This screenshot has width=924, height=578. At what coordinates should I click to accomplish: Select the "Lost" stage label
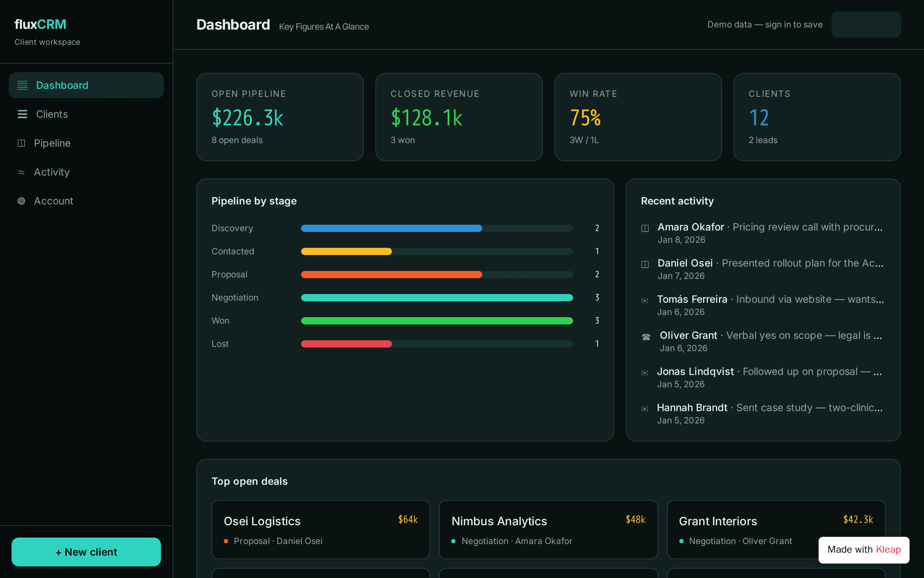(220, 344)
